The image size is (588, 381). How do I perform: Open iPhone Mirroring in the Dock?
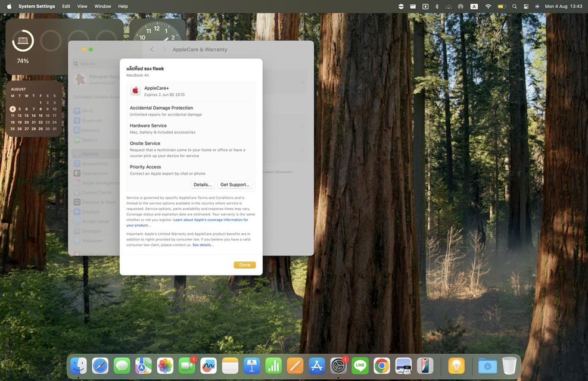pos(425,366)
